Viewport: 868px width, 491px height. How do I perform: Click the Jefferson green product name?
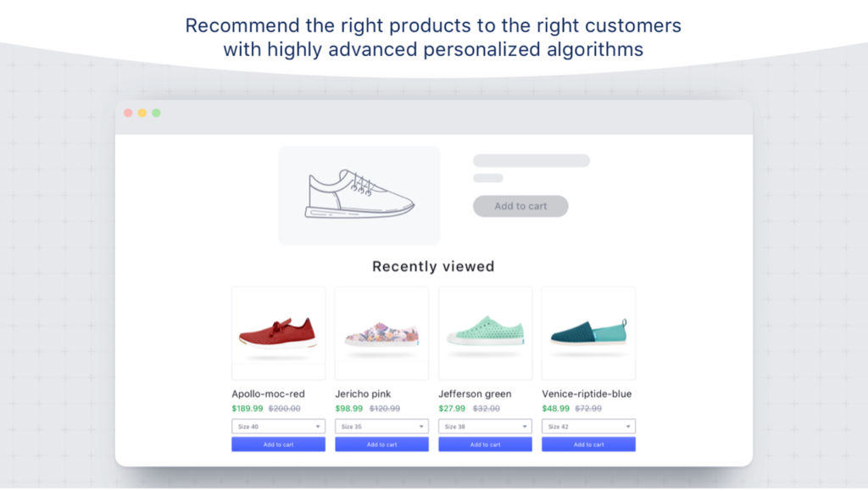475,394
